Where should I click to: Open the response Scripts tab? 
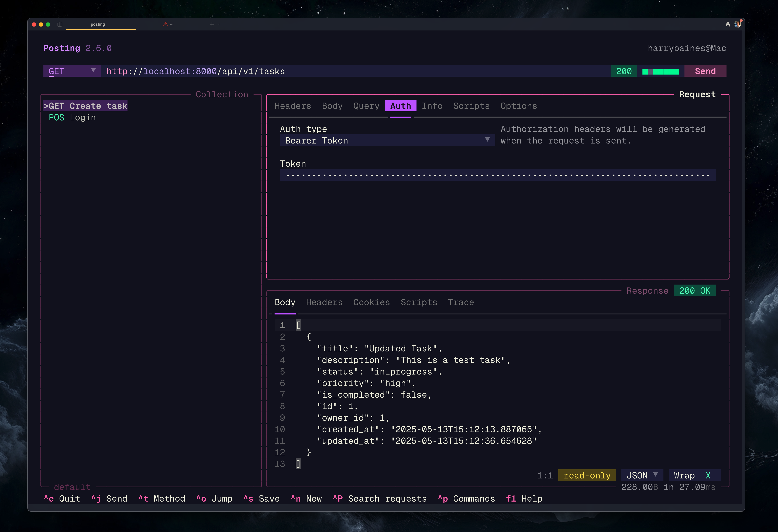click(x=419, y=302)
